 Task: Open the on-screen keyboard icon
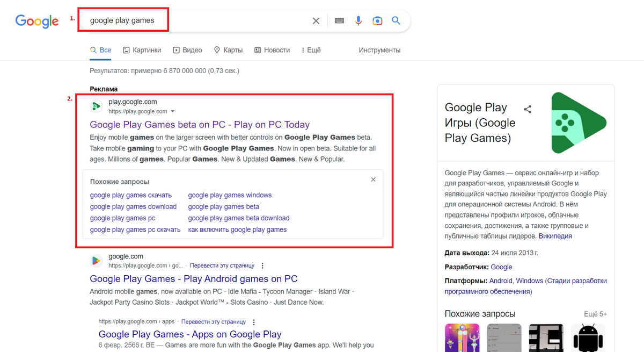[339, 21]
